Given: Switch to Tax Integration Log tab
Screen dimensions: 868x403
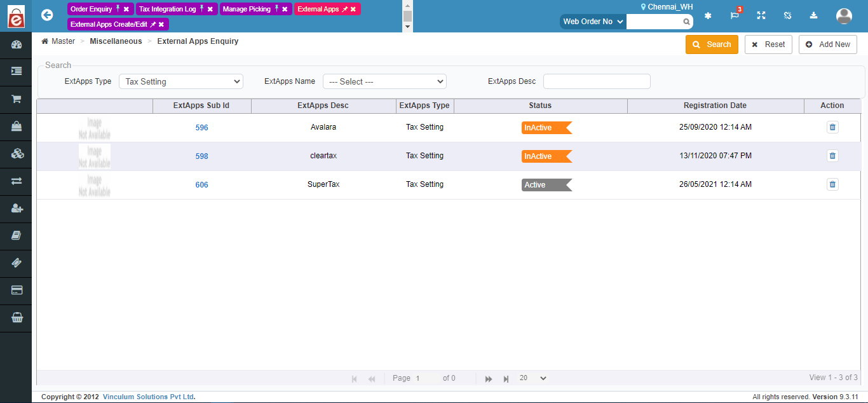Looking at the screenshot, I should 168,9.
